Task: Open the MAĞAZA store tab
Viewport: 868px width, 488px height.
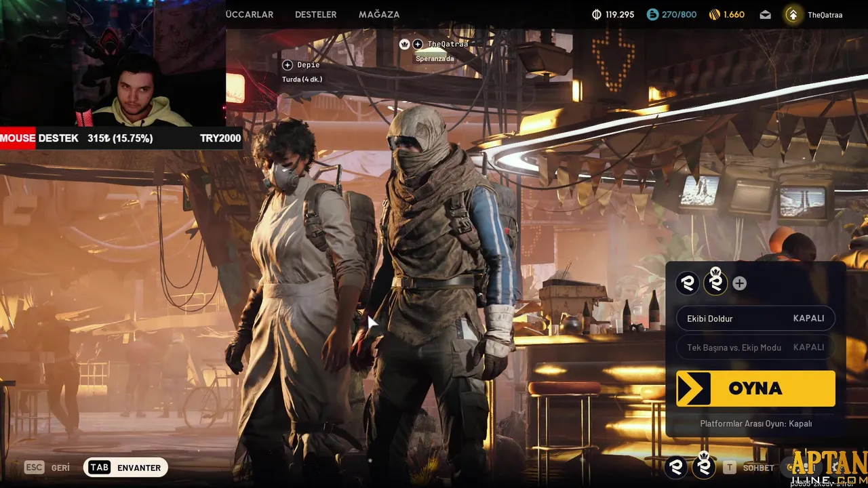Action: coord(379,14)
